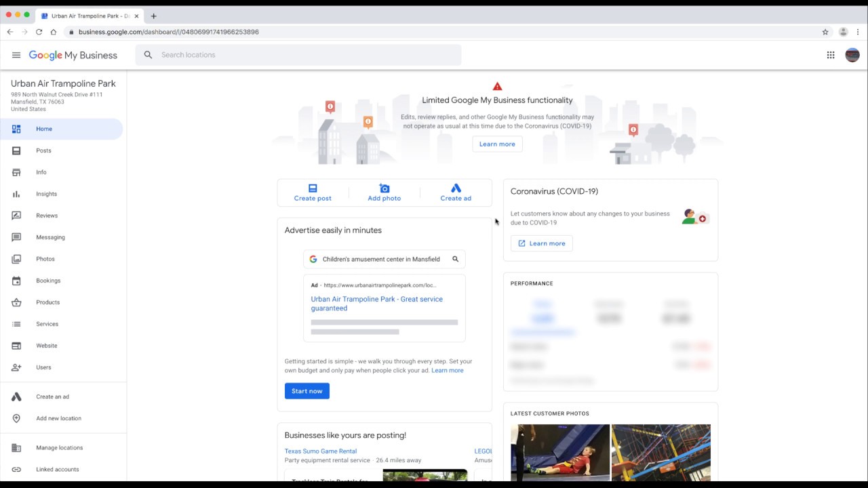
Task: Click the Services list icon
Action: (16, 324)
